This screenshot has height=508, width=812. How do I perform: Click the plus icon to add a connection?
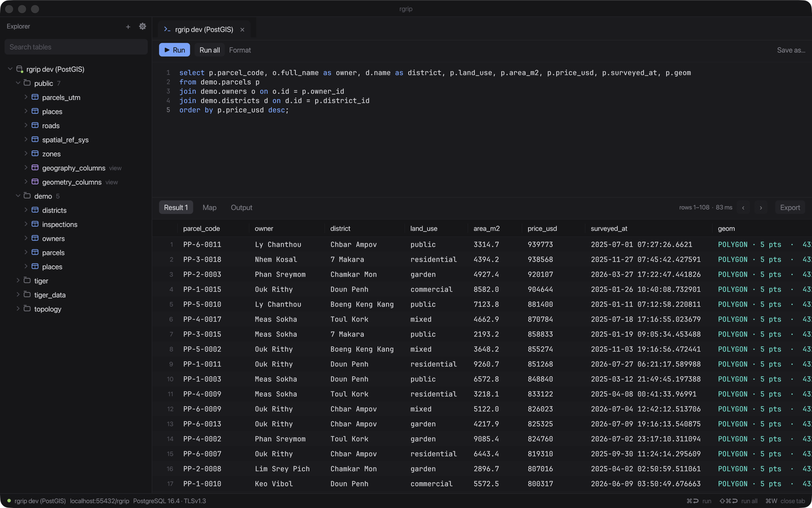[128, 27]
